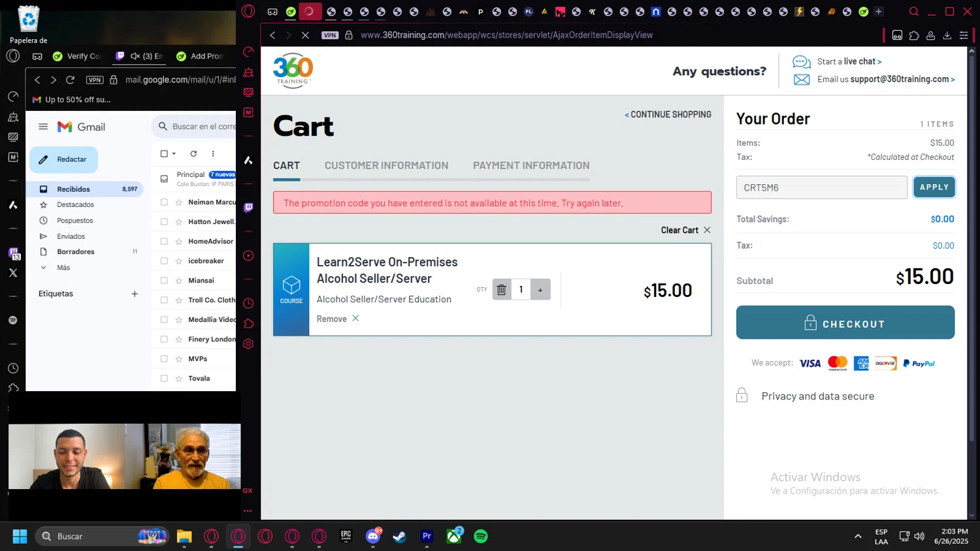Open history clock in Opera sidebar
980x551 pixels.
pyautogui.click(x=248, y=303)
